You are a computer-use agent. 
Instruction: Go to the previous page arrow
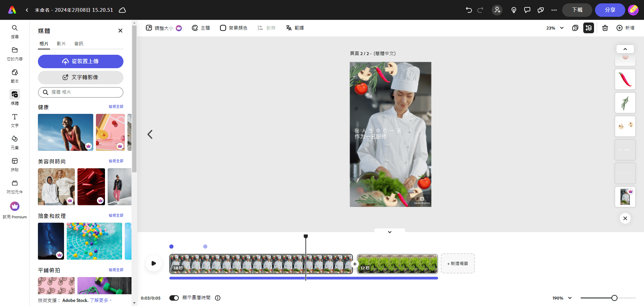point(150,134)
